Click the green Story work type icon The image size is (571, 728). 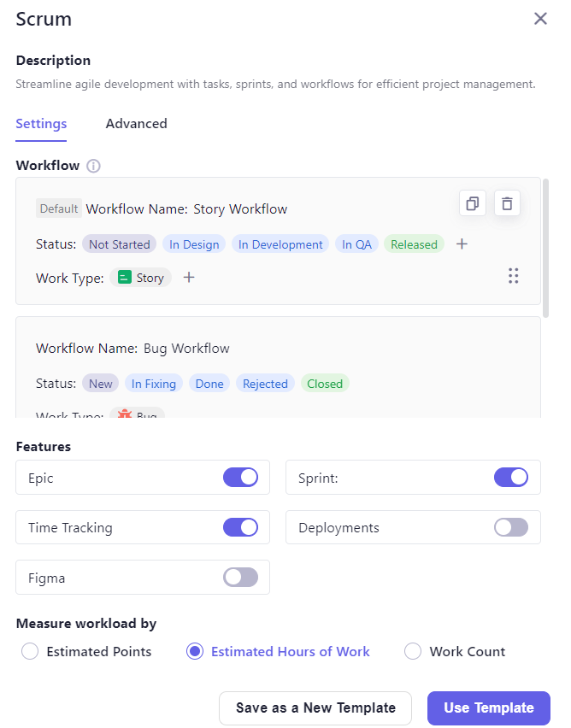125,278
